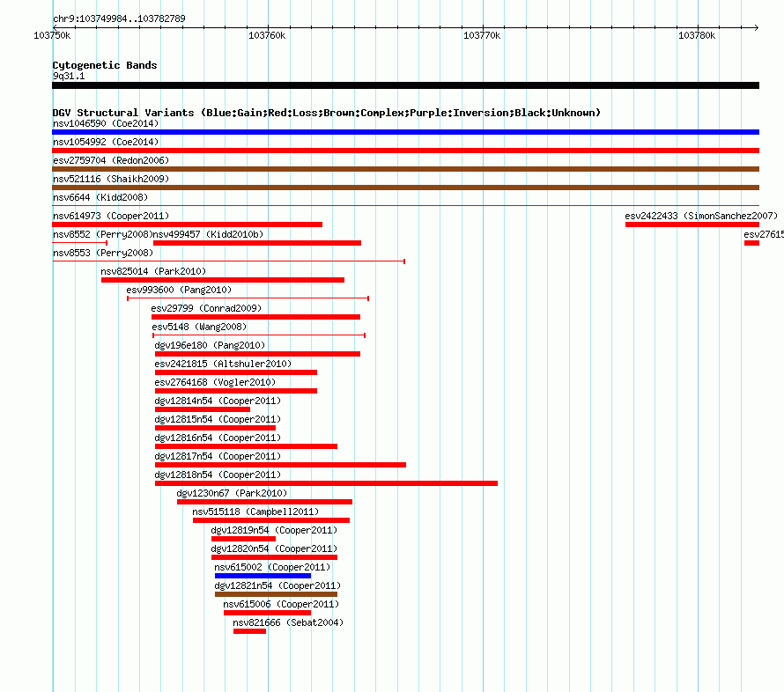Viewport: 784px width, 692px height.
Task: Click the dgv12817n54 (Cooper2011) red bar
Action: click(x=280, y=465)
